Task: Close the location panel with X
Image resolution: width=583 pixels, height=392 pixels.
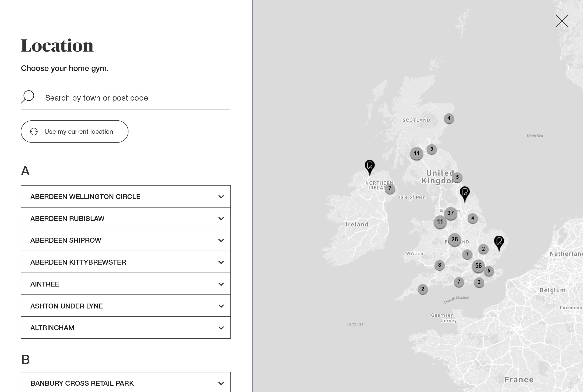Action: [562, 21]
